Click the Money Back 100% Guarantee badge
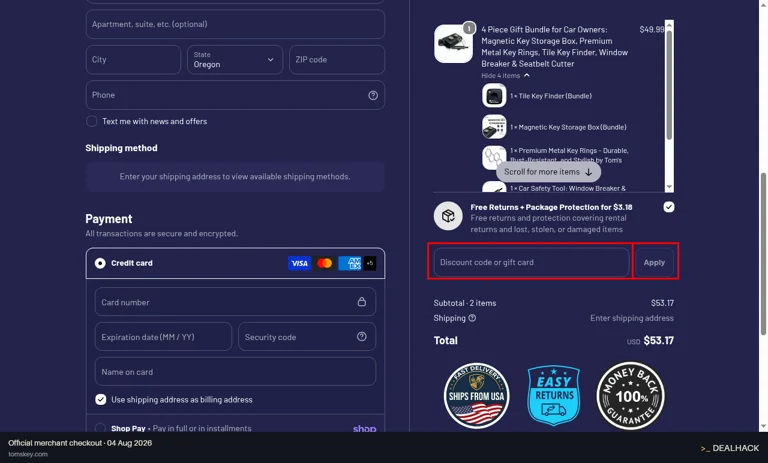Viewport: 768px width, 463px height. tap(631, 396)
